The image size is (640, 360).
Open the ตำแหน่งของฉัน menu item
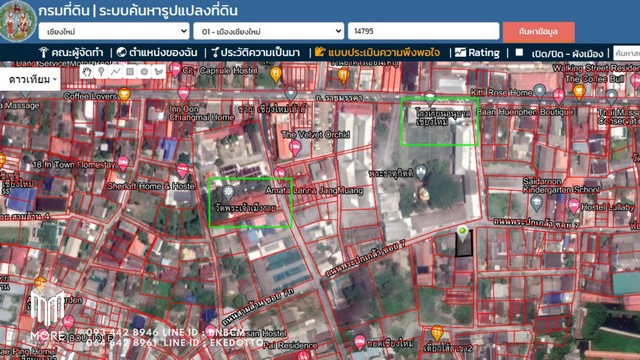[157, 53]
